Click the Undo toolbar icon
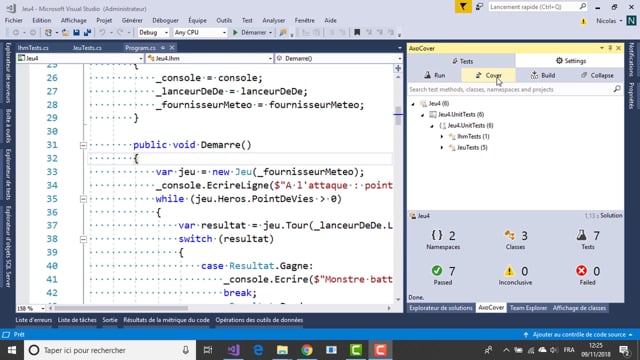The height and width of the screenshot is (360, 640). (102, 33)
